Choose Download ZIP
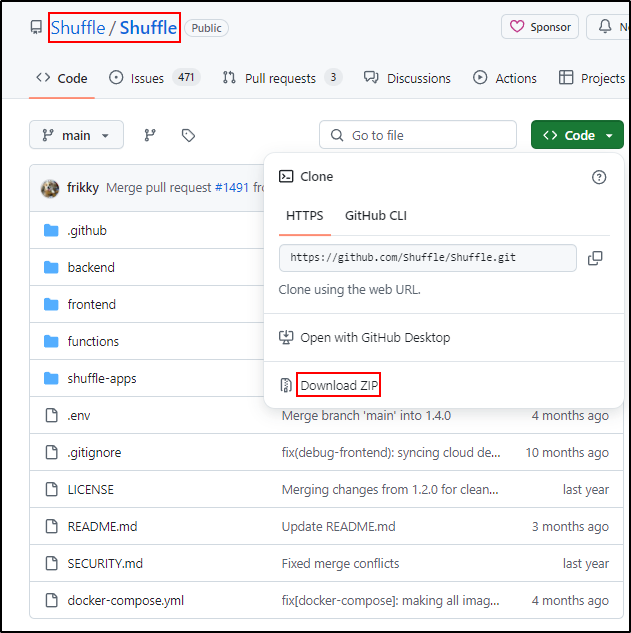 339,386
